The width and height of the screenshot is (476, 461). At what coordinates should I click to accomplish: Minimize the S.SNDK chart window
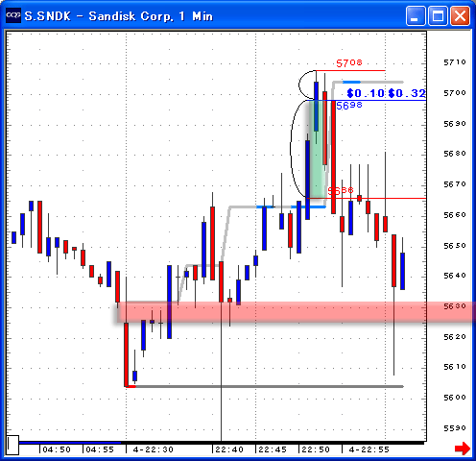416,15
